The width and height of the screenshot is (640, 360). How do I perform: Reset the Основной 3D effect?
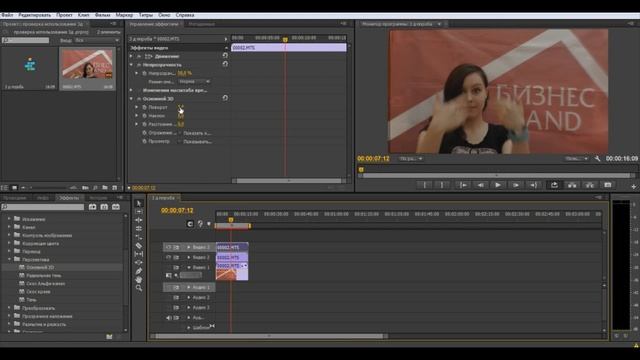pos(225,98)
